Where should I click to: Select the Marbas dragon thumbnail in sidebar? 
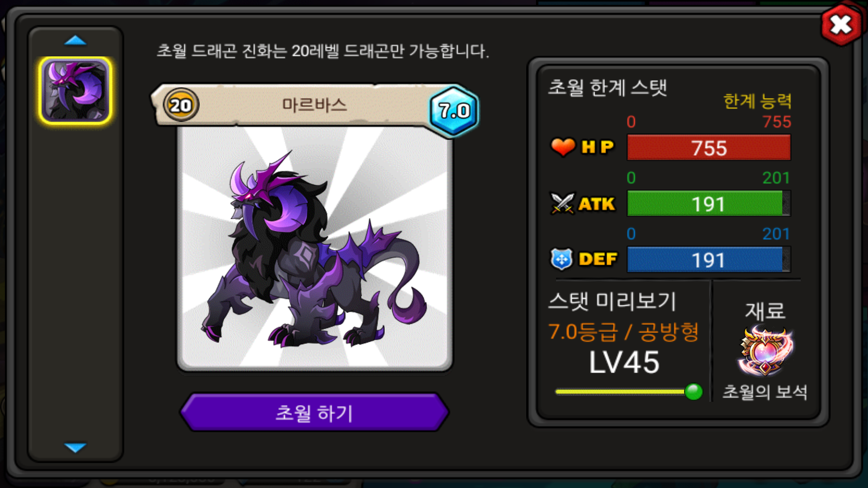click(75, 91)
